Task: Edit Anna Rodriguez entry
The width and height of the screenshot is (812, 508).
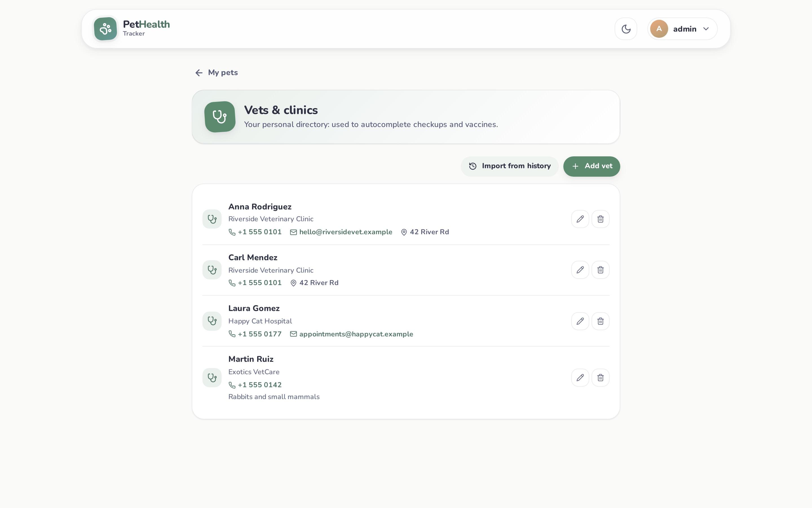Action: tap(580, 219)
